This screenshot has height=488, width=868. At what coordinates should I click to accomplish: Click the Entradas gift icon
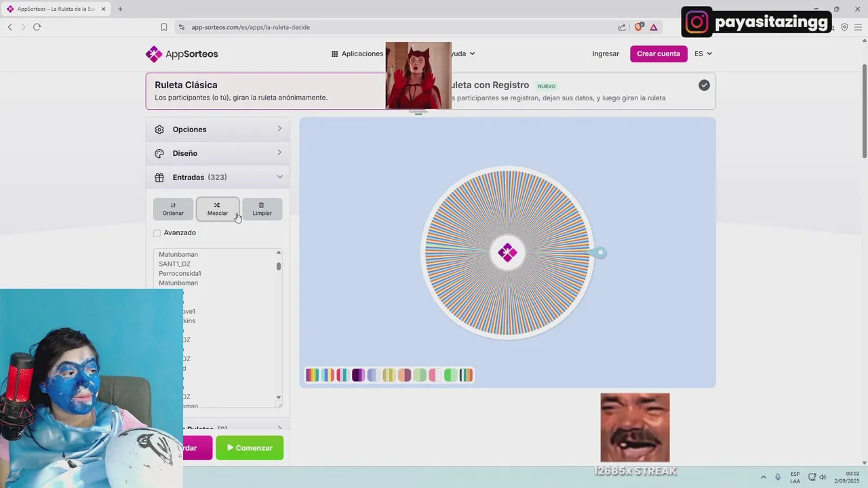tap(159, 178)
